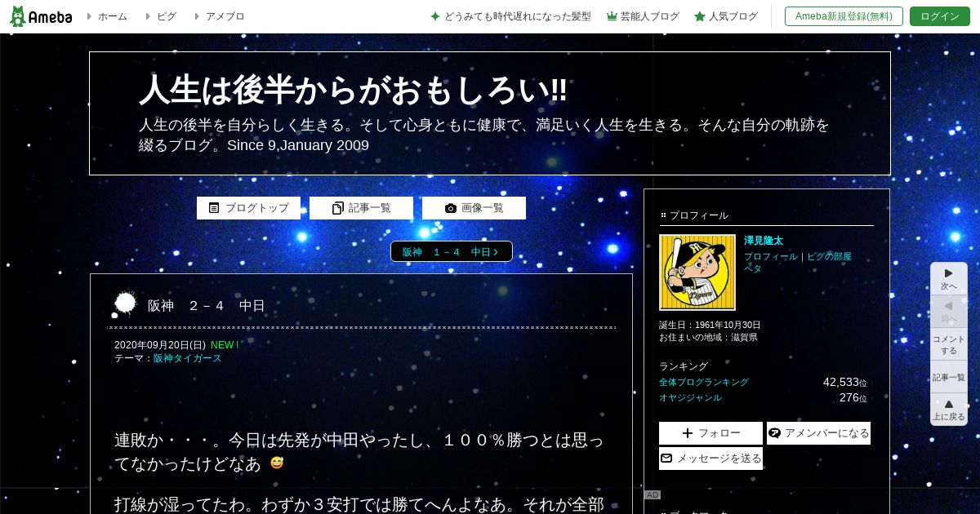Click the 次へ arrow in side navigator
The image size is (980, 514).
949,279
